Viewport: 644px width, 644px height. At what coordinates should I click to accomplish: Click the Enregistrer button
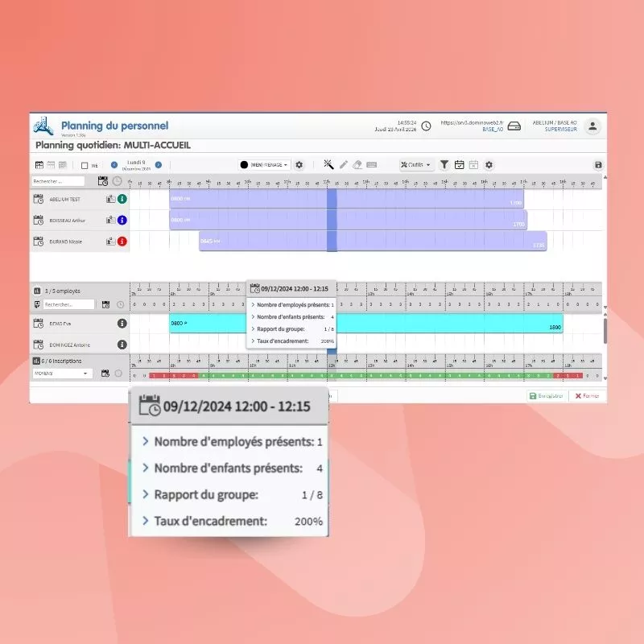[x=546, y=396]
